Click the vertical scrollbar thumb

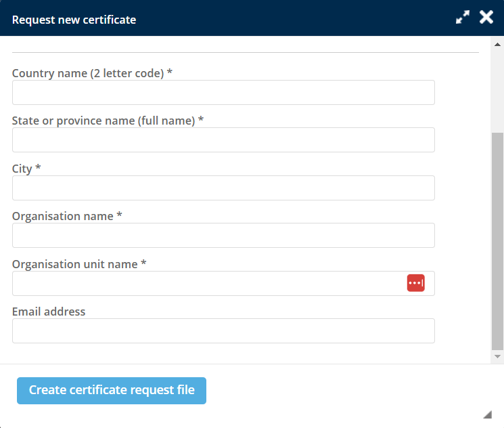tap(497, 240)
